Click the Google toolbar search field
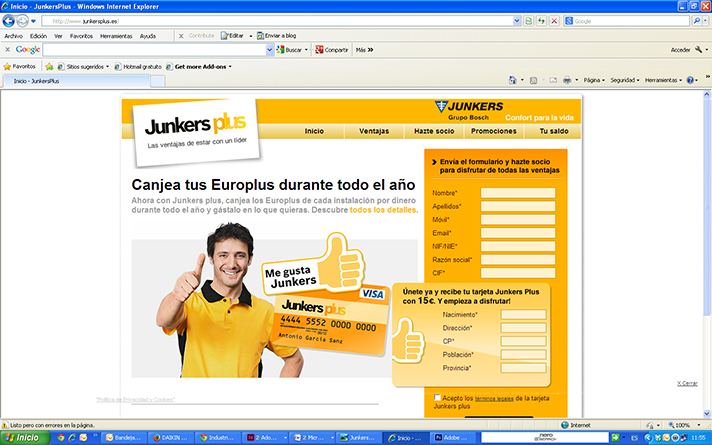Screen dimensions: 712x445 pos(154,49)
